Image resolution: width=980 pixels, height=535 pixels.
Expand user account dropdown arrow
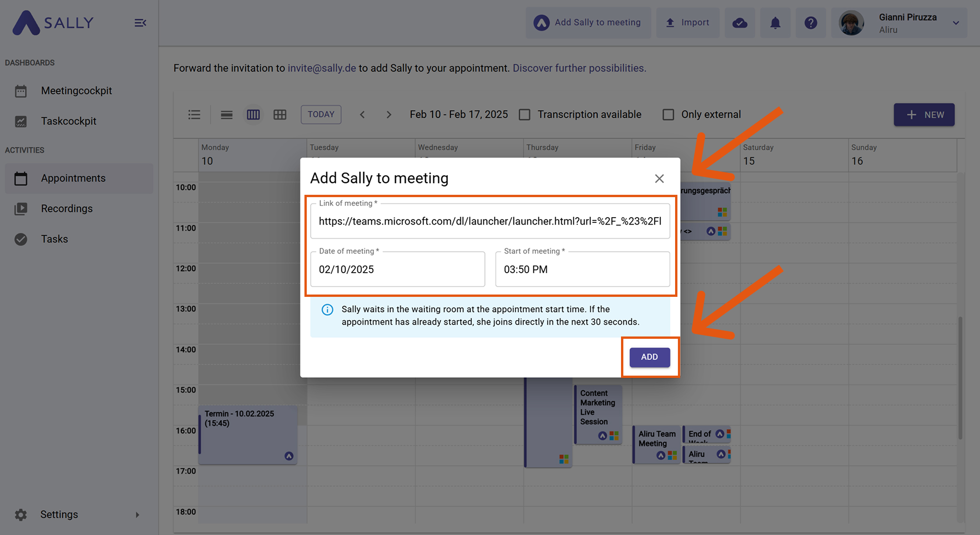pyautogui.click(x=956, y=23)
